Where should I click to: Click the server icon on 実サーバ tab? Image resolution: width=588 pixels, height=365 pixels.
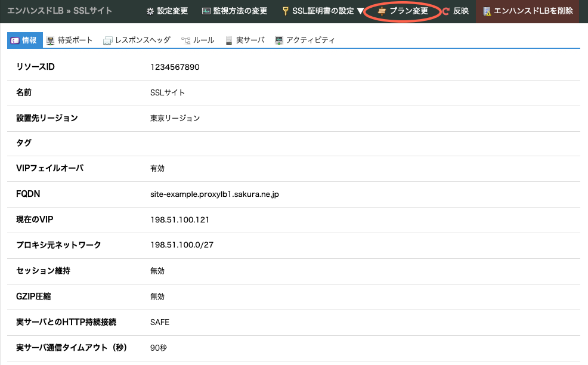tap(228, 40)
